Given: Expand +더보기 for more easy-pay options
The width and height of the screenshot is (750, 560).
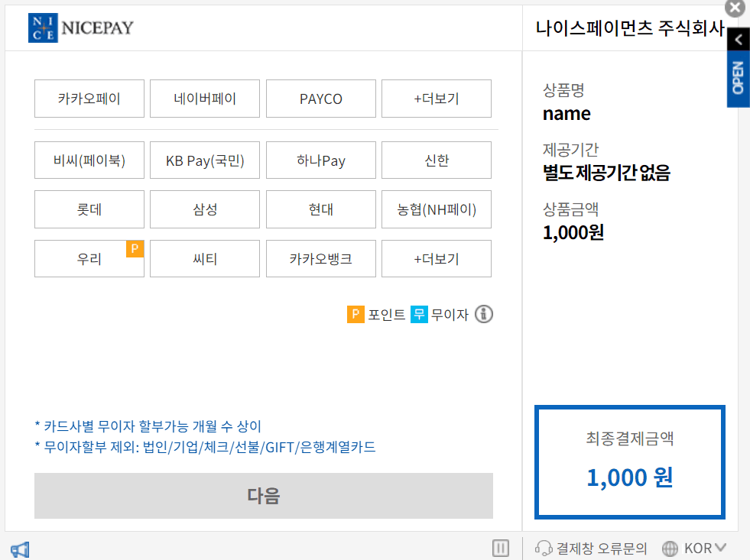Looking at the screenshot, I should point(436,99).
